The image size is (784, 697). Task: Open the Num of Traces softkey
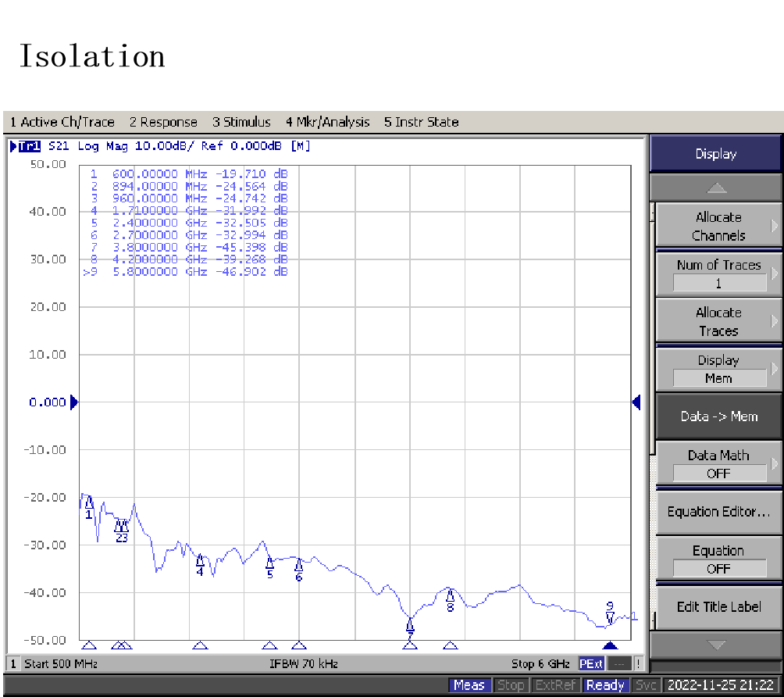pos(718,273)
